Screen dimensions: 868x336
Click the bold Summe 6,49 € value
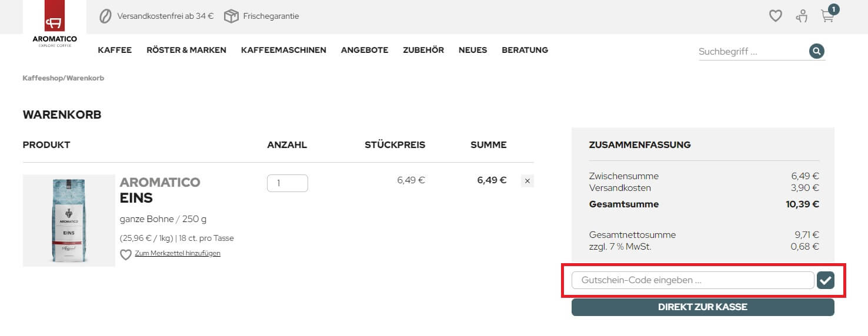(492, 180)
